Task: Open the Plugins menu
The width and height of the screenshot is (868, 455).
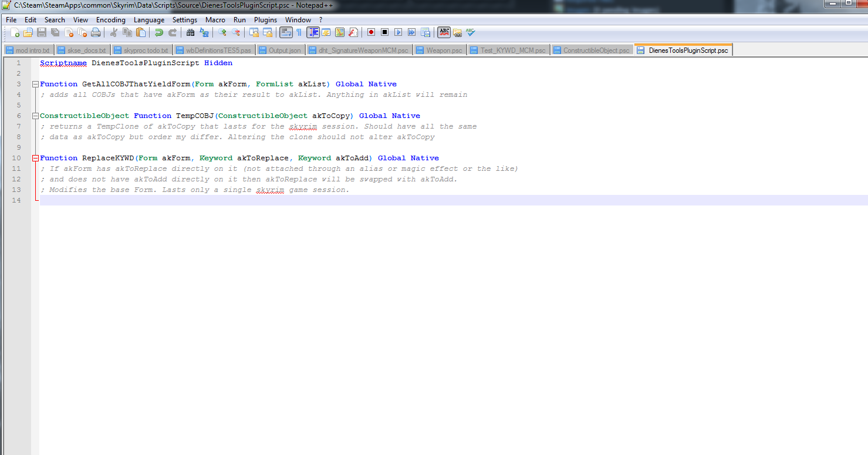Action: point(265,20)
